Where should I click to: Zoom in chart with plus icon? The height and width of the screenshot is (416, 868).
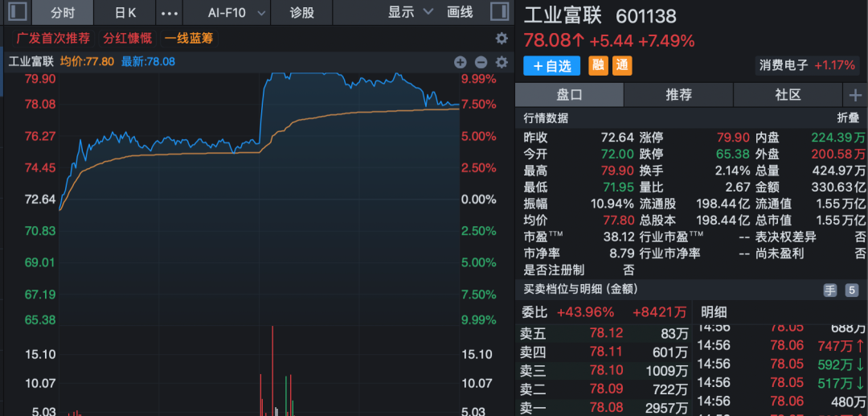click(461, 62)
